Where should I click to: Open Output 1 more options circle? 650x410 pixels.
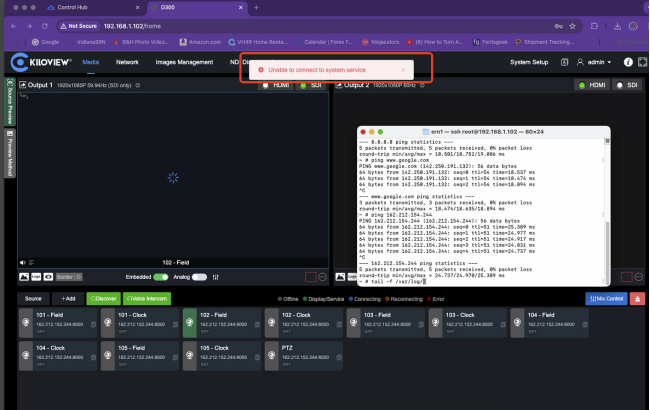click(x=323, y=277)
